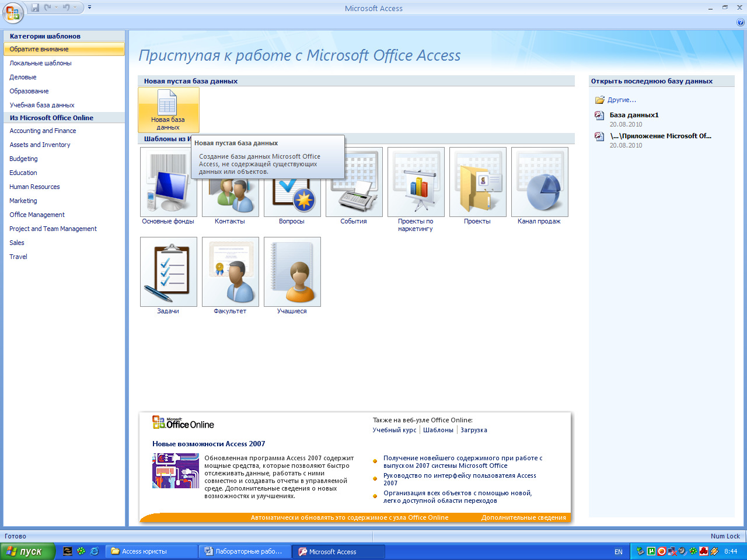This screenshot has height=560, width=747.
Task: Select the Задачи template
Action: click(168, 276)
